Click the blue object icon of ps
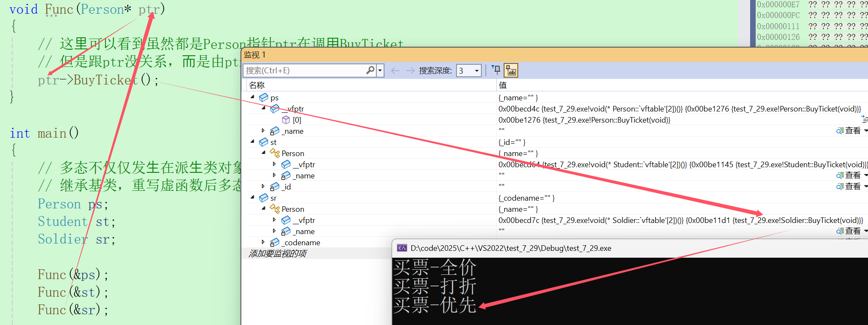 coord(264,98)
